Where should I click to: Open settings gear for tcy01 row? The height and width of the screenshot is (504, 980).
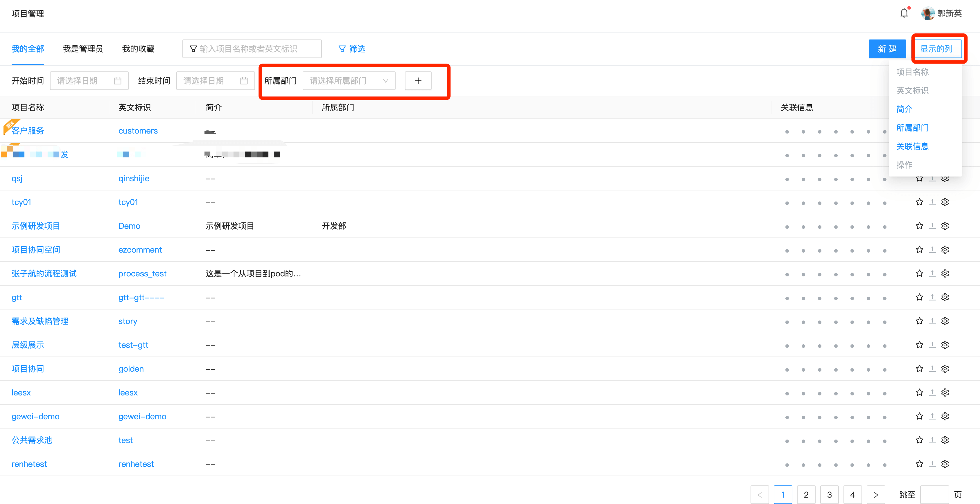click(x=945, y=202)
